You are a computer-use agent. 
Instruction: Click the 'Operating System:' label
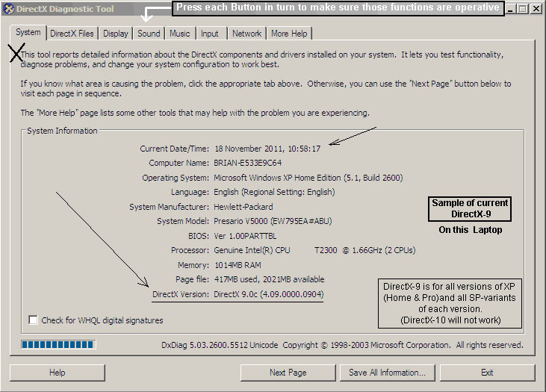[x=176, y=178]
